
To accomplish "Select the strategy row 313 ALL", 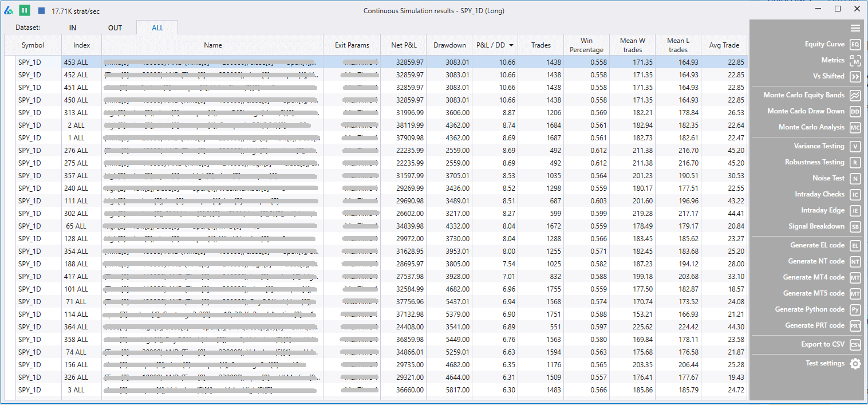I will (x=76, y=113).
